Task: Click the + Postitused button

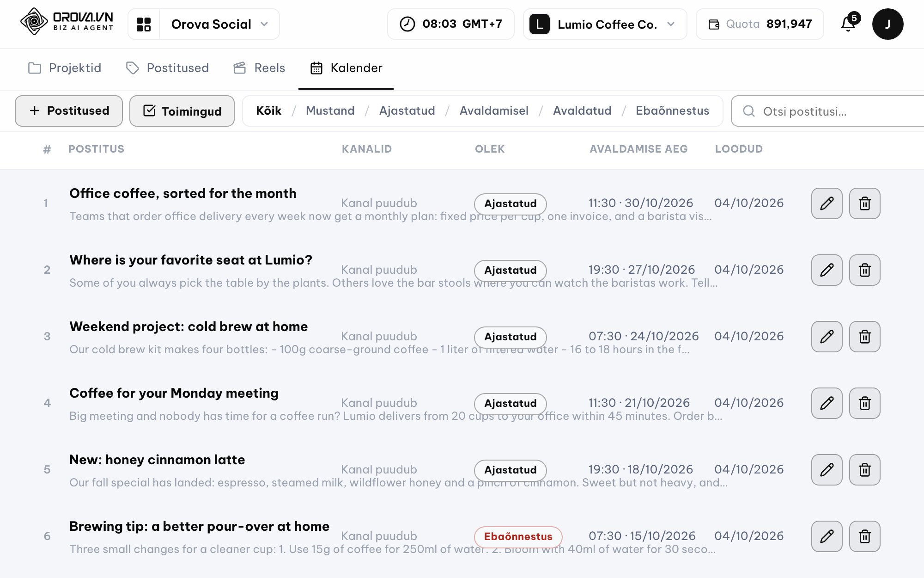Action: (x=69, y=111)
